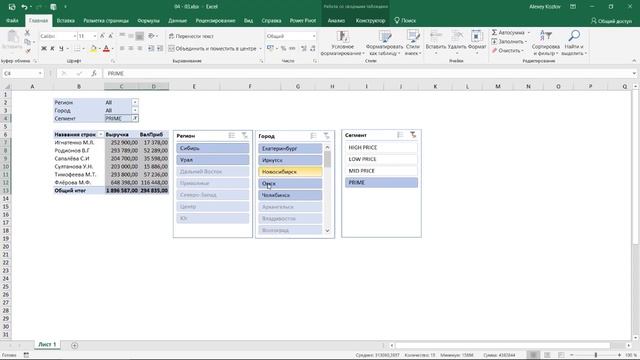
Task: Open the borders dropdown arrow
Action: point(84,49)
